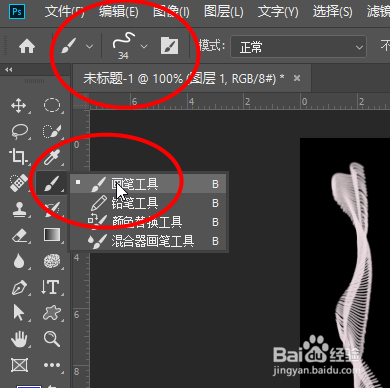
Task: Choose 画笔工具 from the flyout
Action: click(148, 184)
